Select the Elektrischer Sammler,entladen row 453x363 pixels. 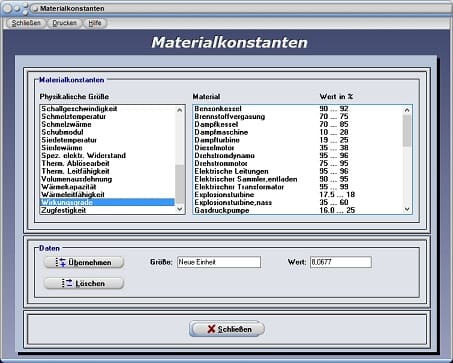298,179
